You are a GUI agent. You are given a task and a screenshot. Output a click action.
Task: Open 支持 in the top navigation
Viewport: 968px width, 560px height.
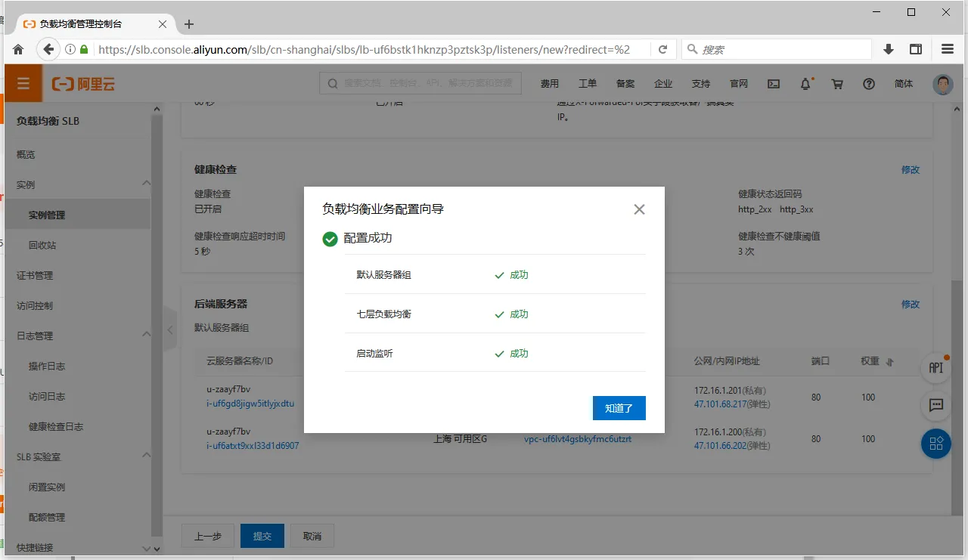701,84
